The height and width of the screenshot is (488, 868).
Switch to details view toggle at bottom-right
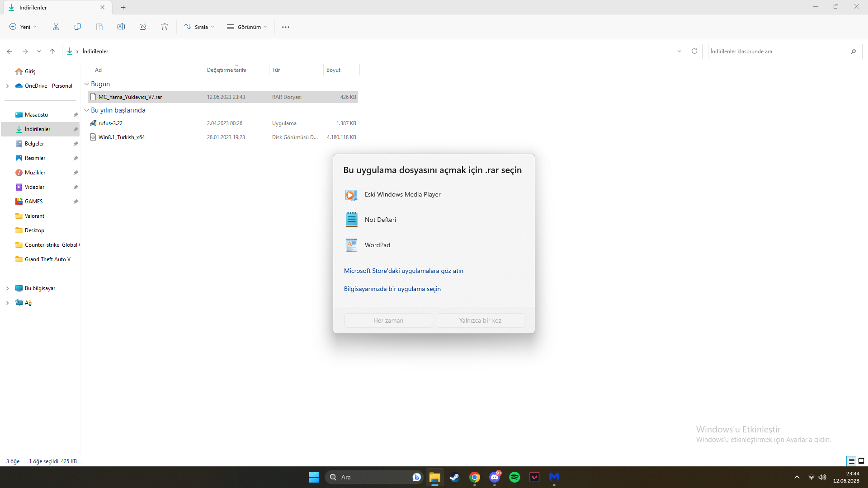pyautogui.click(x=851, y=461)
